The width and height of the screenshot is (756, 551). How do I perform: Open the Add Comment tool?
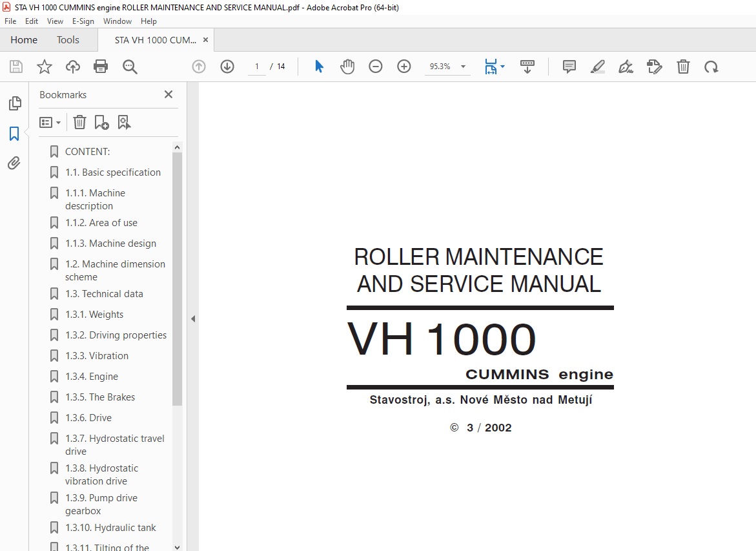(569, 66)
